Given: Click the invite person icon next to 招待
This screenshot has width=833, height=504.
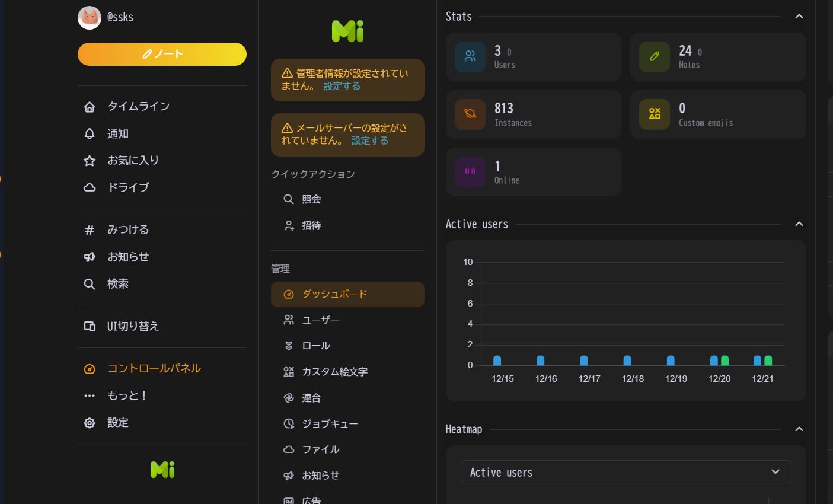Looking at the screenshot, I should point(289,225).
